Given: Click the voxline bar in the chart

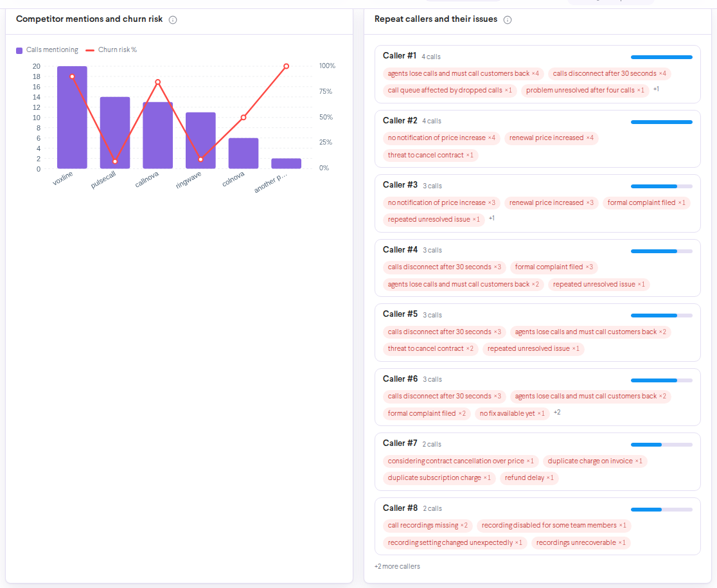Looking at the screenshot, I should (x=72, y=118).
